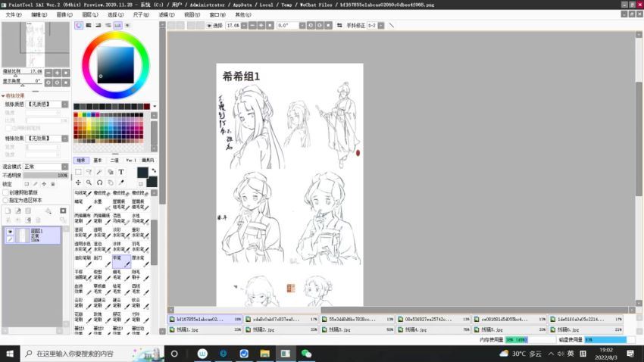Select the zoom magnifier tool

[89, 183]
